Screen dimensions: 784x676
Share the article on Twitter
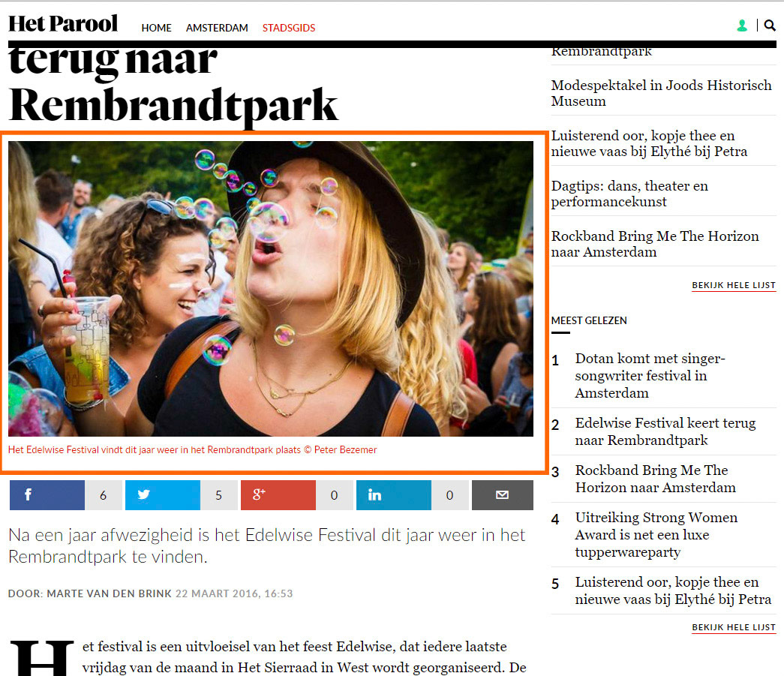pos(163,495)
